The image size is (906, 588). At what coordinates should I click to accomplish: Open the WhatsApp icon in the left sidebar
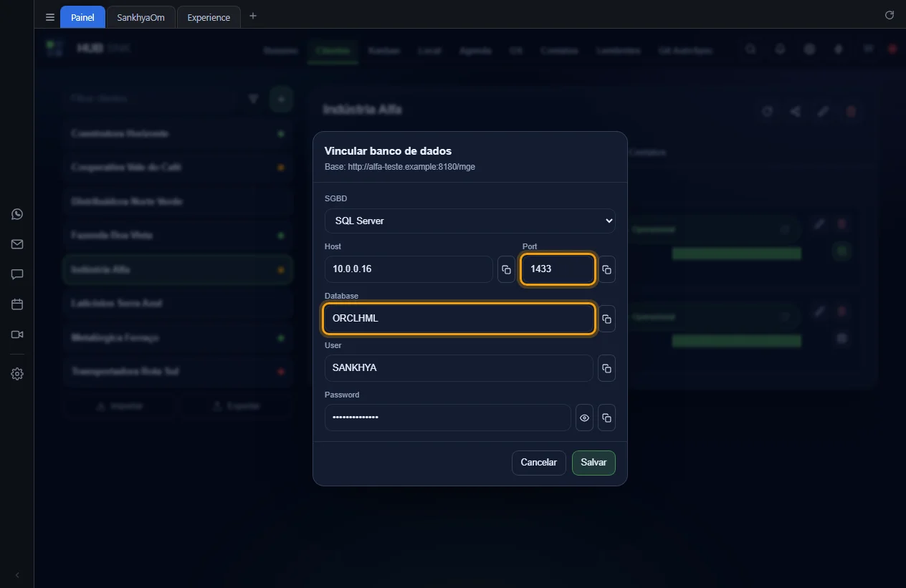point(17,214)
